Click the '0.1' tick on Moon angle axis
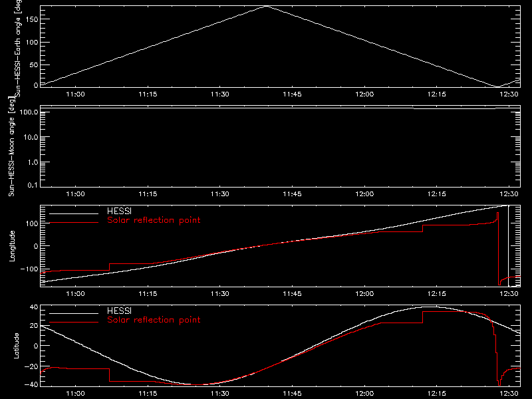This screenshot has height=399, width=532. 33,185
